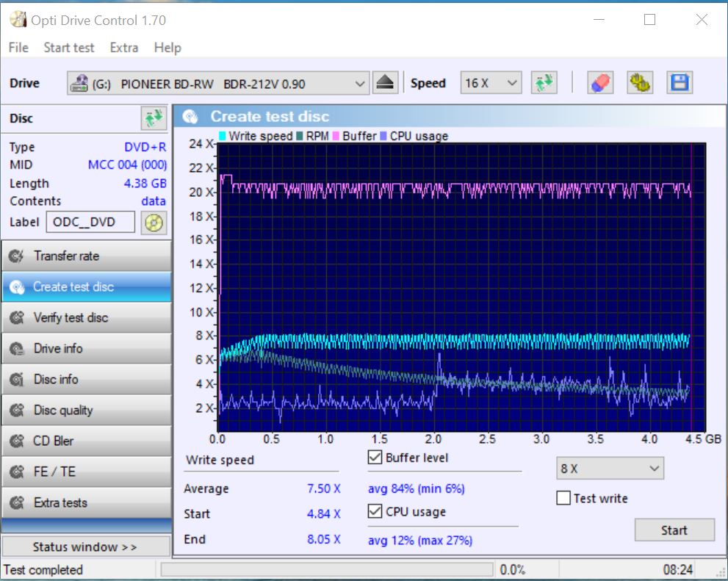Refresh disc info in Disc panel

[x=153, y=118]
